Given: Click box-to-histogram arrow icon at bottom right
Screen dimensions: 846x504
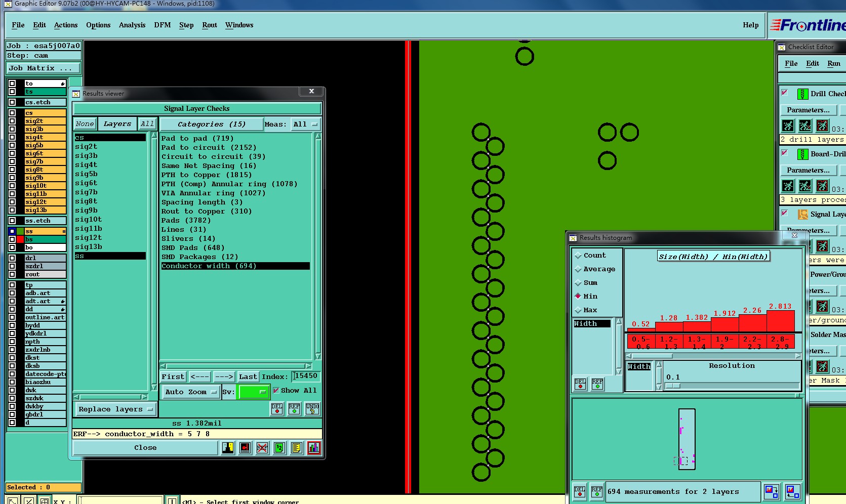Looking at the screenshot, I should coord(793,492).
